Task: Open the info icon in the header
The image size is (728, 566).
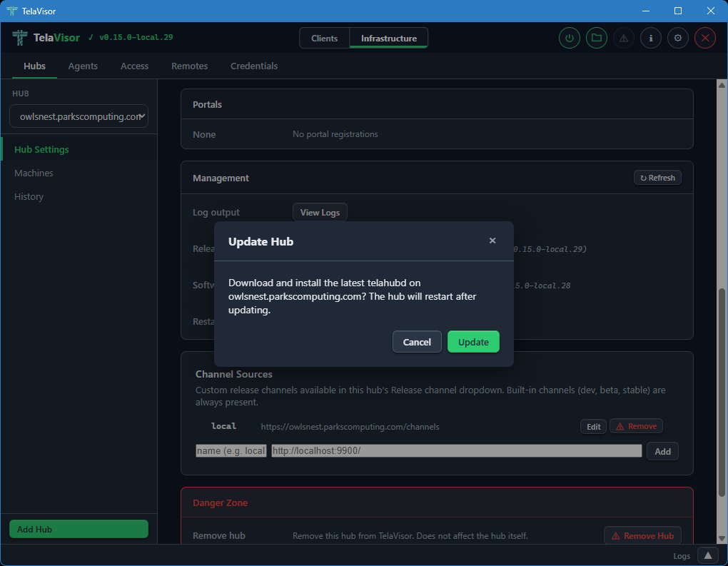Action: [x=651, y=38]
